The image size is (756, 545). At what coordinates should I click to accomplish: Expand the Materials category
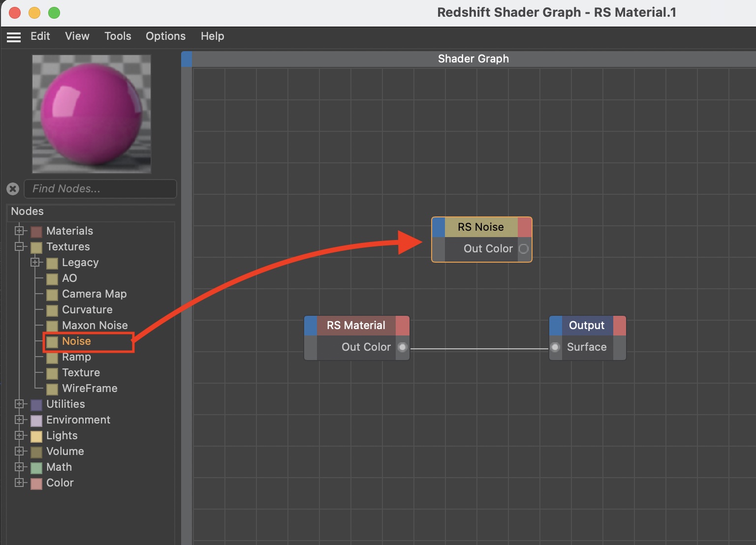[19, 231]
